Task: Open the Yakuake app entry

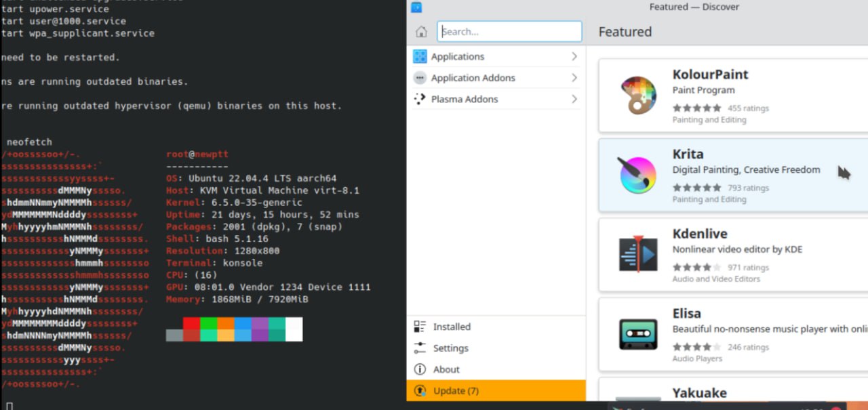Action: (699, 393)
